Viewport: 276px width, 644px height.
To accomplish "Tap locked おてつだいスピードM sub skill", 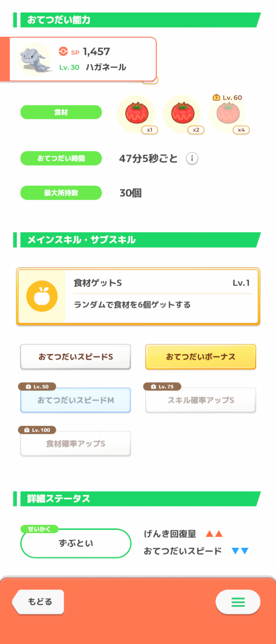I will 75,400.
